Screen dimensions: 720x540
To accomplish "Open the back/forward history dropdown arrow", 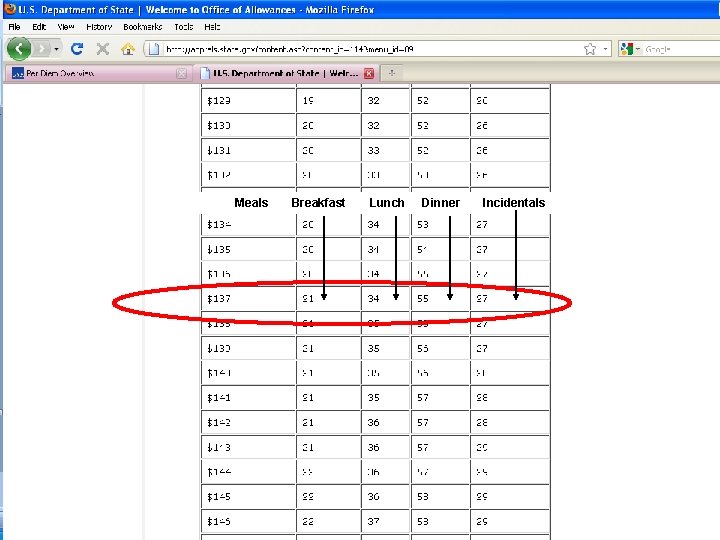I will click(x=56, y=49).
